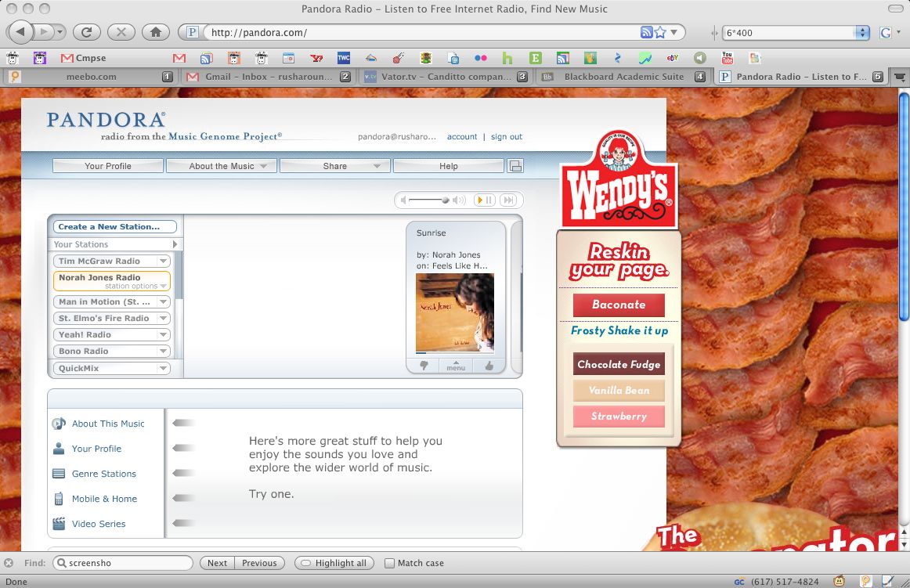Click the sign out link
910x588 pixels.
tap(507, 137)
